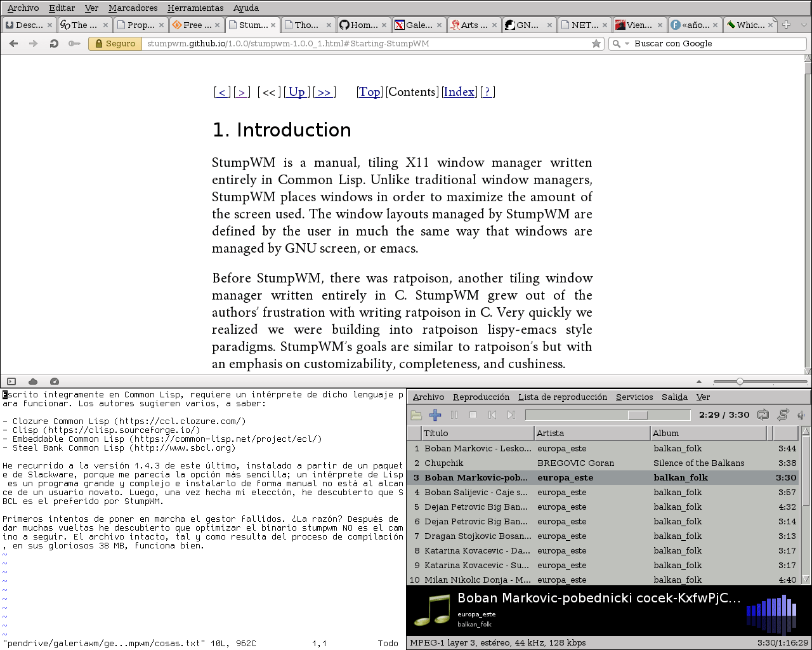This screenshot has width=812, height=650.
Task: Expand the zoom options arrow in the status bar
Action: click(699, 381)
